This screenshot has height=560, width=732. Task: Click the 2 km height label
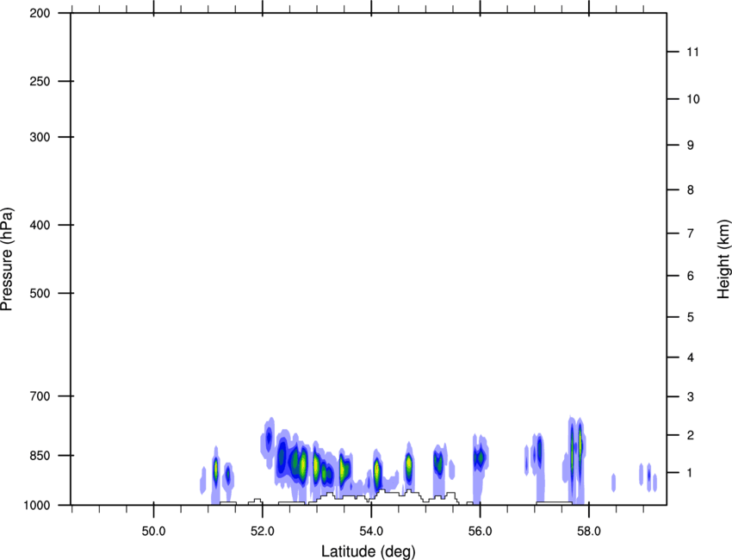690,435
